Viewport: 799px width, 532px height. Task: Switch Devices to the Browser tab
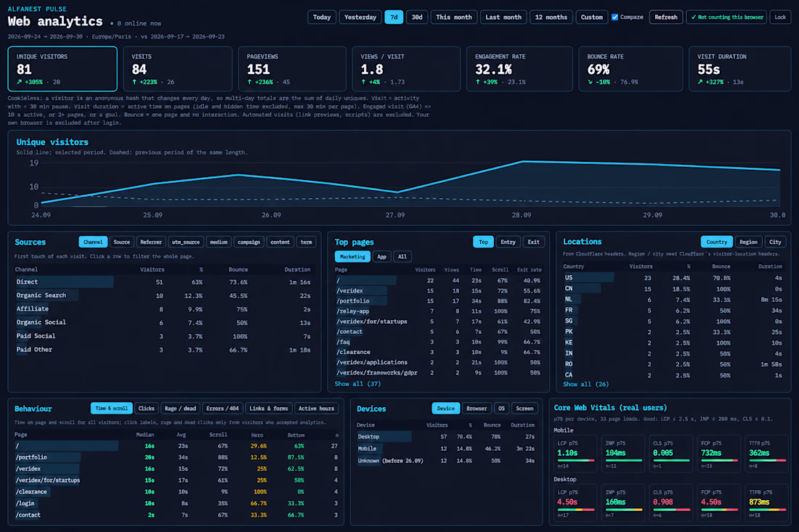click(476, 409)
